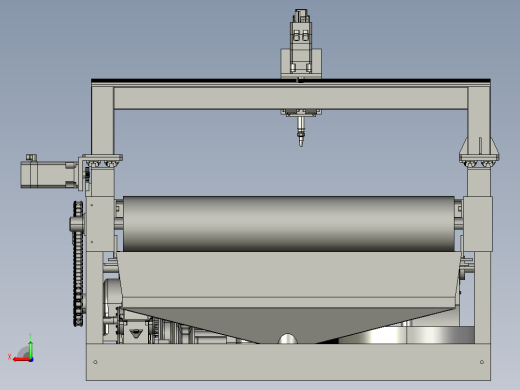Click the green Y axis of the triad
The image size is (520, 390).
(30, 349)
